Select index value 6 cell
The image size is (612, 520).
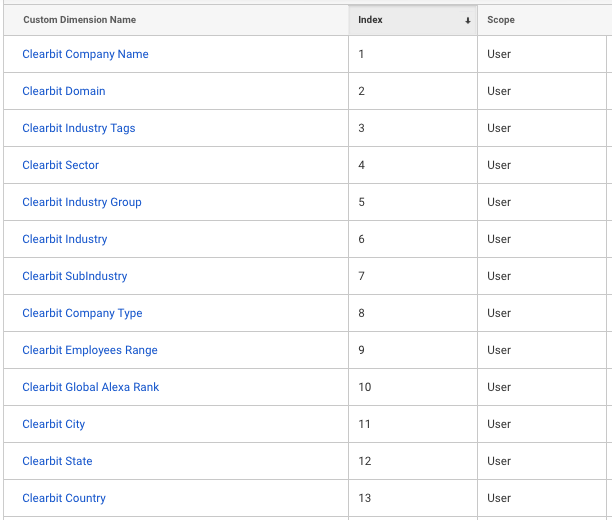[x=413, y=239]
